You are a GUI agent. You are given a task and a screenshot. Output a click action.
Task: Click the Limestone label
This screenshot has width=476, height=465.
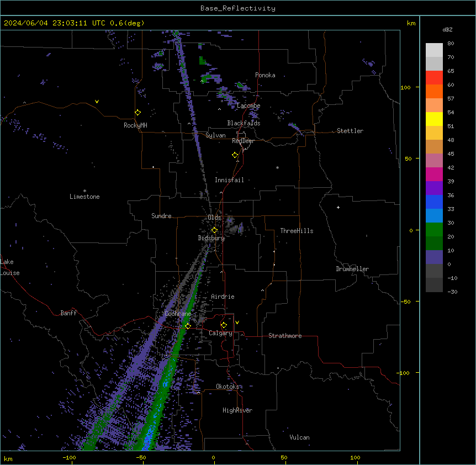[84, 197]
